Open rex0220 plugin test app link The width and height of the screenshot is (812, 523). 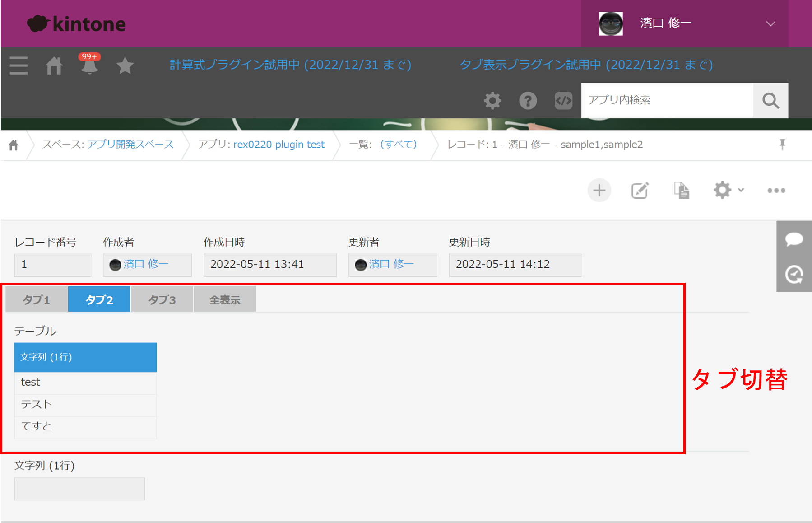(279, 145)
